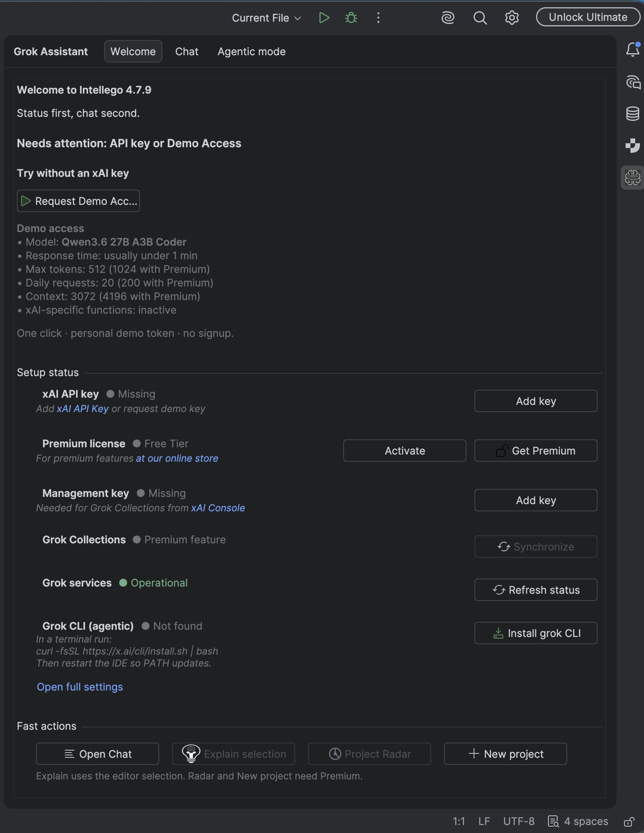This screenshot has width=644, height=833.
Task: Add key for Management key
Action: (x=536, y=500)
